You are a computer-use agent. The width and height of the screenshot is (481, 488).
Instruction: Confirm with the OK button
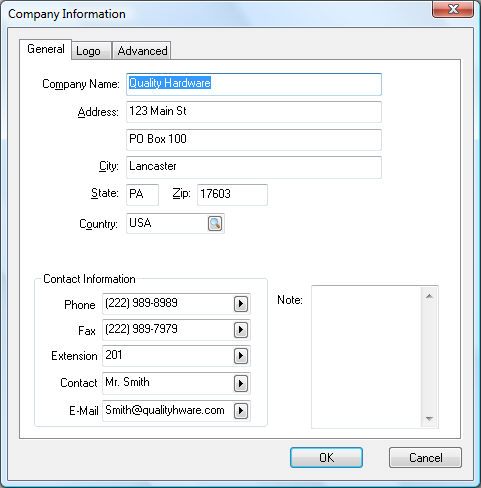pyautogui.click(x=326, y=458)
